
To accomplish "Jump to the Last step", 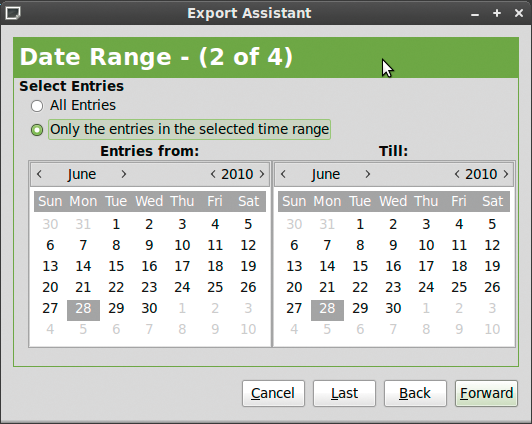I will pos(344,393).
